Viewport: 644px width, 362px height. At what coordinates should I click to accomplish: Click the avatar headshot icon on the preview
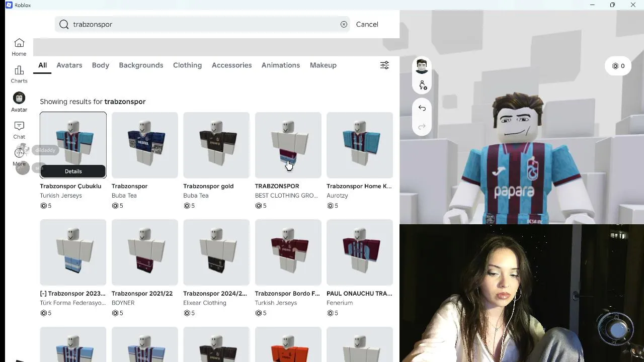(x=422, y=66)
